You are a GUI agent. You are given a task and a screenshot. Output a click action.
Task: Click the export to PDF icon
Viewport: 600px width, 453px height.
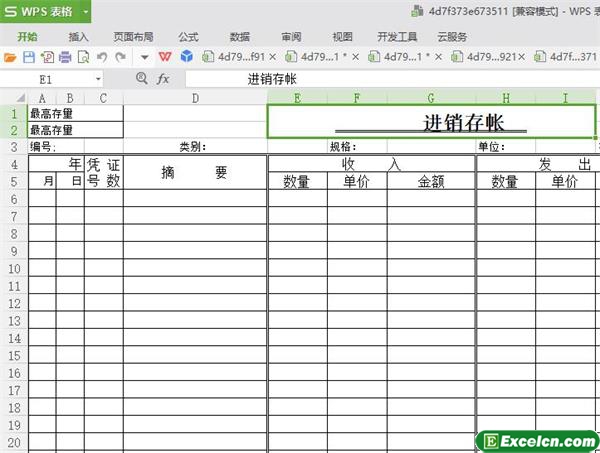[x=47, y=57]
